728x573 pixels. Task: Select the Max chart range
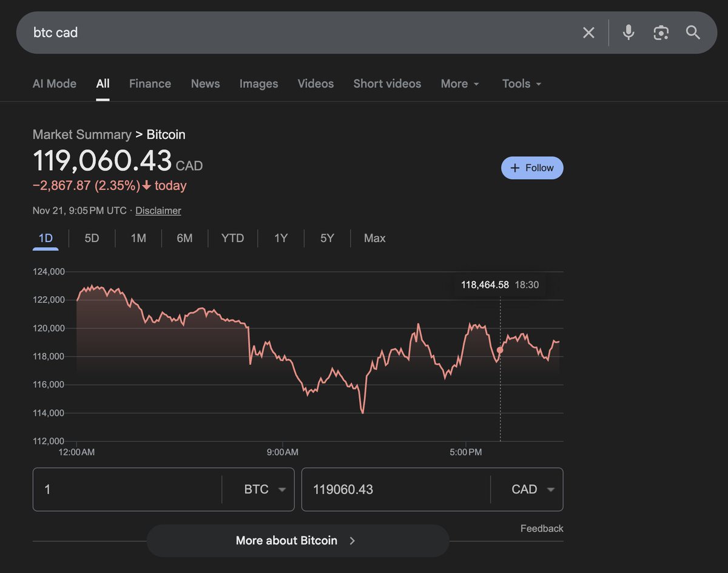(x=374, y=239)
